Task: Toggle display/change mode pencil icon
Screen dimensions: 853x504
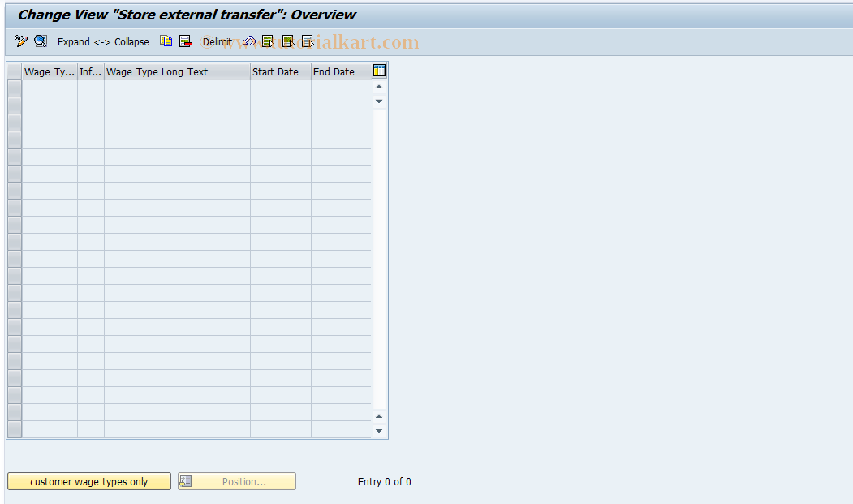Action: click(20, 41)
